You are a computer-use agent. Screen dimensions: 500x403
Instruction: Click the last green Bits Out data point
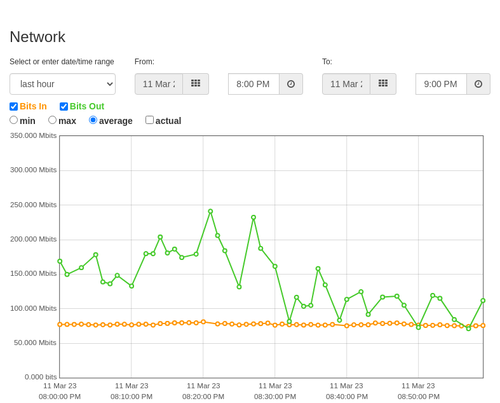tap(483, 301)
